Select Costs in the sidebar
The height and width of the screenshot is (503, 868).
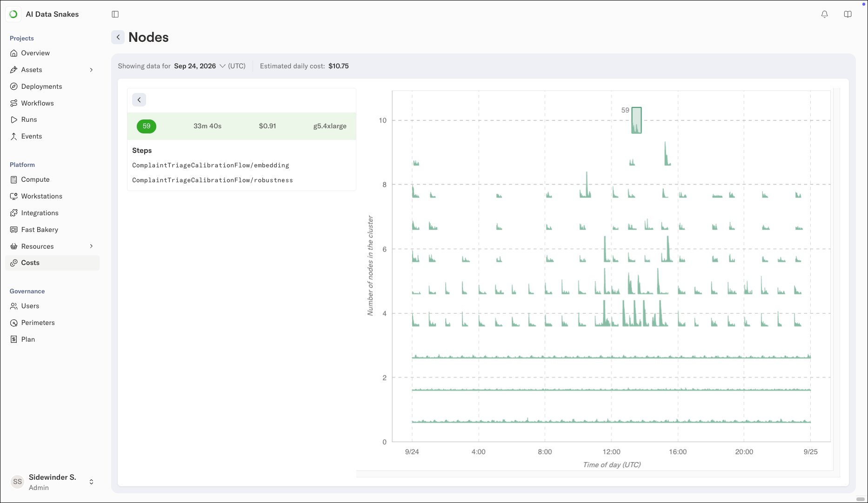(52, 263)
